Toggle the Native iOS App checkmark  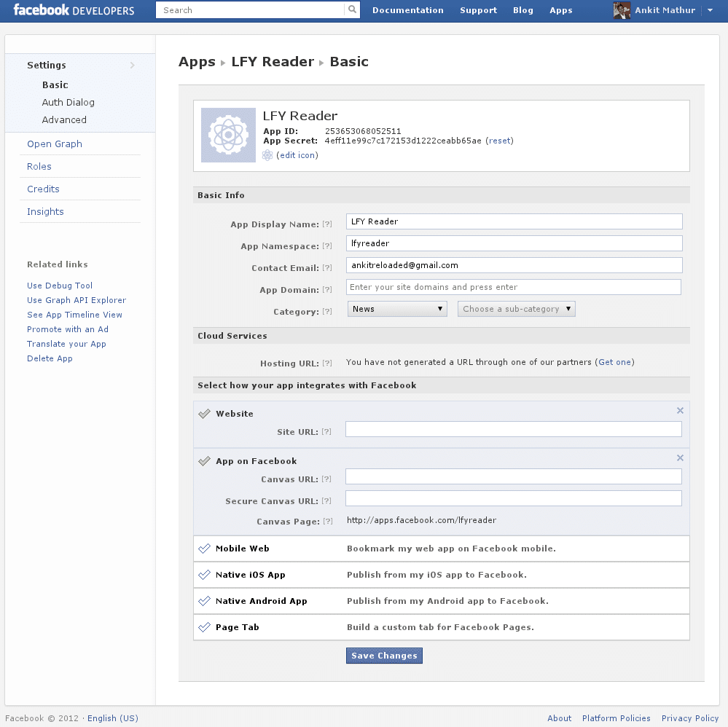tap(204, 575)
